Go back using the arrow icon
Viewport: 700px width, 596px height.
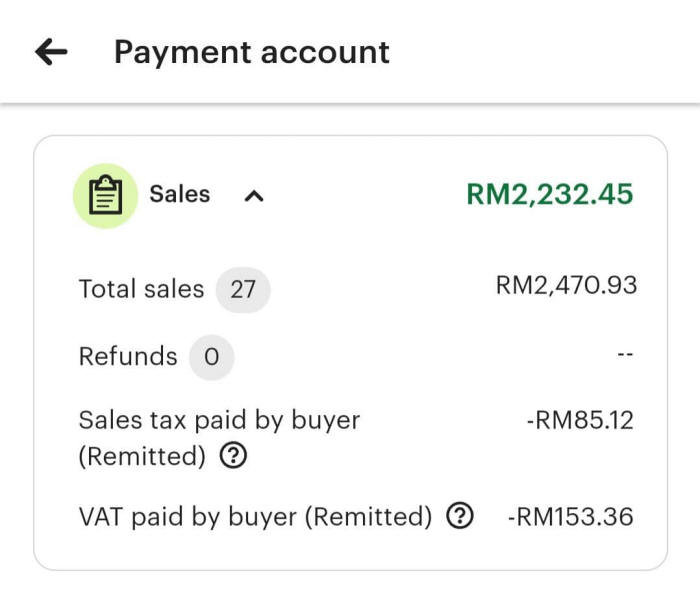click(x=51, y=52)
